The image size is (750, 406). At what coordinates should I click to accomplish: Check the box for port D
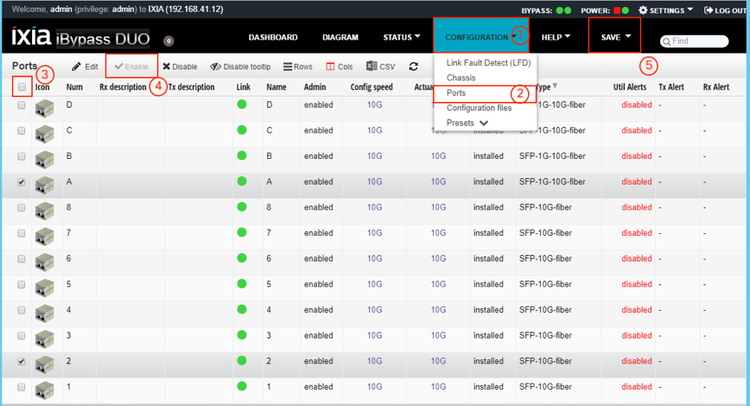pos(21,105)
